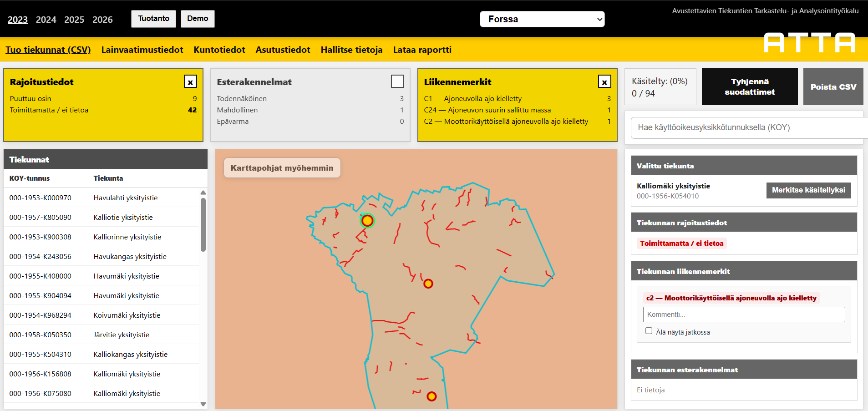This screenshot has height=411, width=868.
Task: Enable the Esterakennelmat filter checkbox
Action: (397, 81)
